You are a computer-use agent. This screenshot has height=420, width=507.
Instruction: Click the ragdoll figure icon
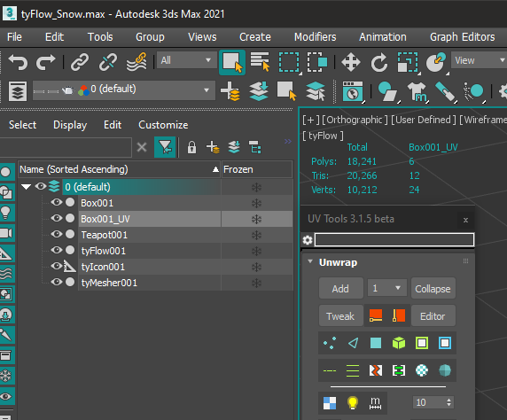coord(473,92)
